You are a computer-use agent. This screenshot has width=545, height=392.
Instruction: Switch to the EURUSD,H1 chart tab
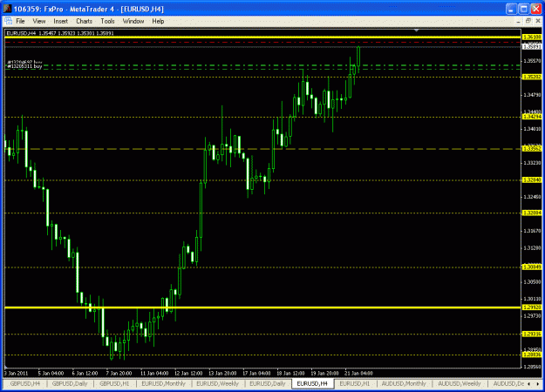click(355, 383)
